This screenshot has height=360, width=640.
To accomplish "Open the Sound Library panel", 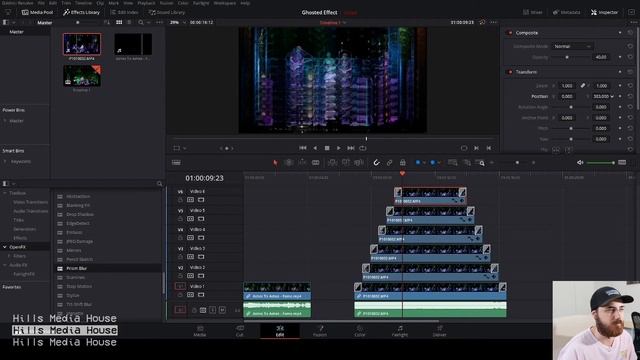I will [x=167, y=12].
